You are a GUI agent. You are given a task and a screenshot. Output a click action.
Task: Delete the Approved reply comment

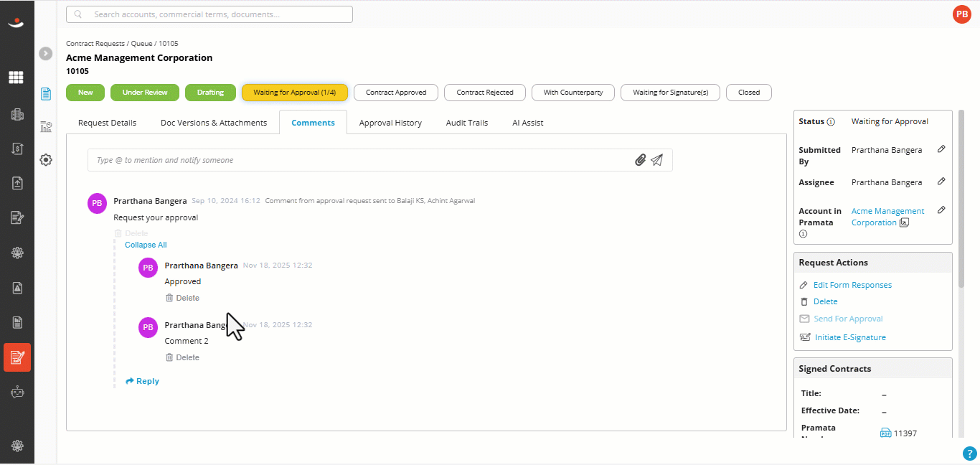tap(182, 298)
